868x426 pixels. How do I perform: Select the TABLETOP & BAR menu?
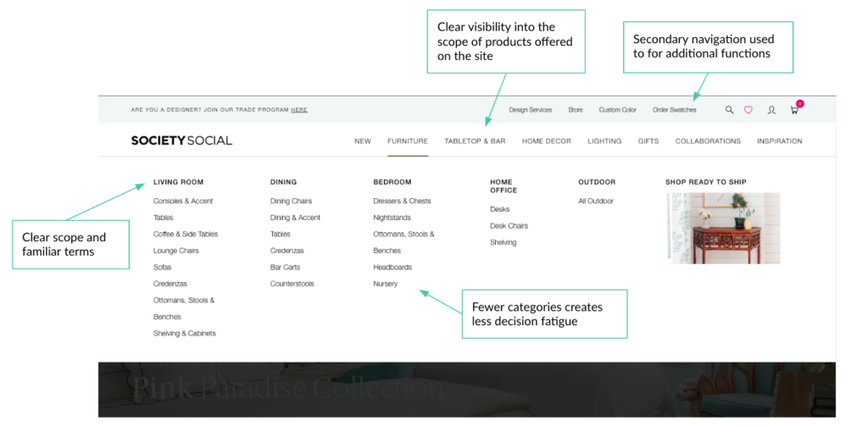tap(475, 141)
